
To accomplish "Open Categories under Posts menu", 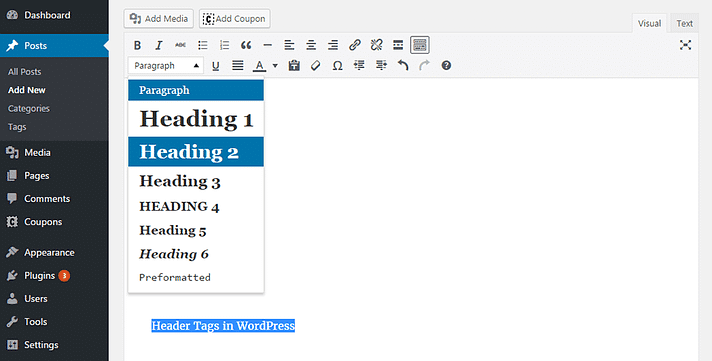I will point(29,109).
